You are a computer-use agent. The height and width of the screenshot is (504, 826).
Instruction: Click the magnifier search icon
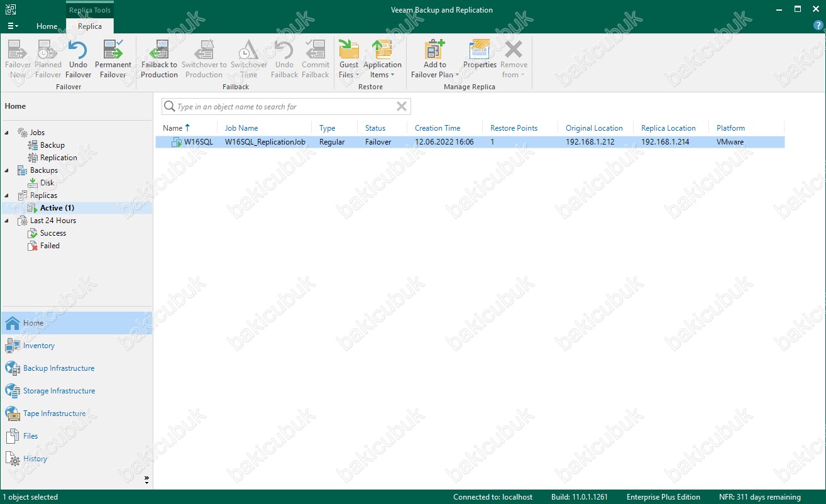[x=169, y=107]
